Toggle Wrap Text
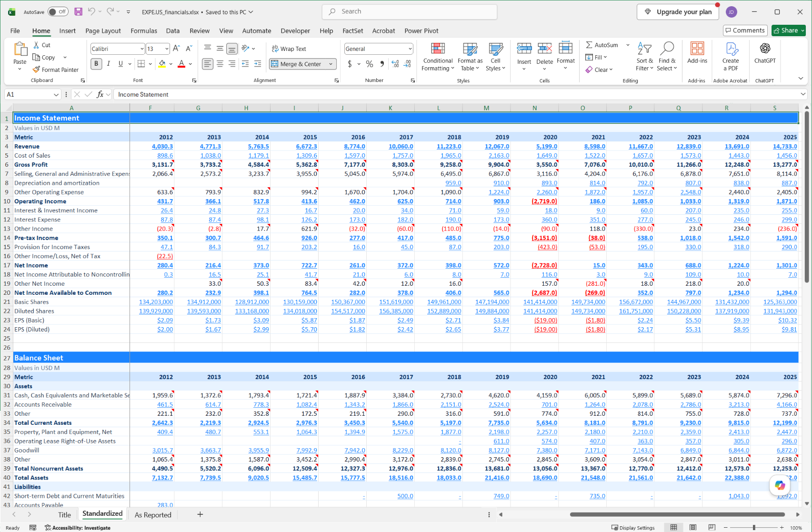This screenshot has width=812, height=532. pyautogui.click(x=289, y=49)
